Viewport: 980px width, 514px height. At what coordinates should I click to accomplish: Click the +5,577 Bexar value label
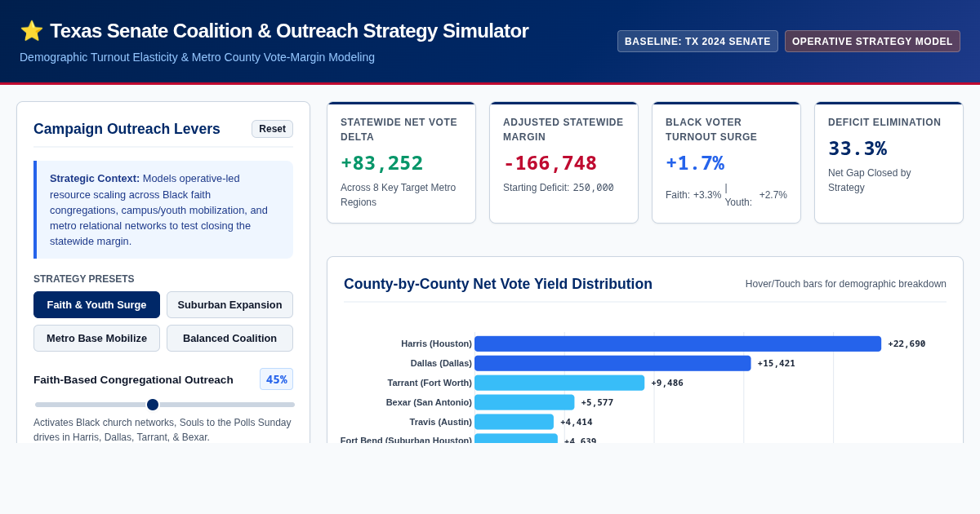597,402
